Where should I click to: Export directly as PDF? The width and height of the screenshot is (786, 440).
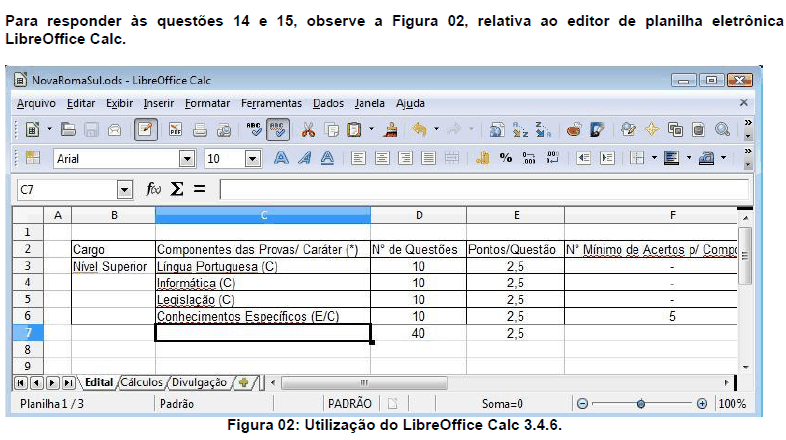coord(175,129)
